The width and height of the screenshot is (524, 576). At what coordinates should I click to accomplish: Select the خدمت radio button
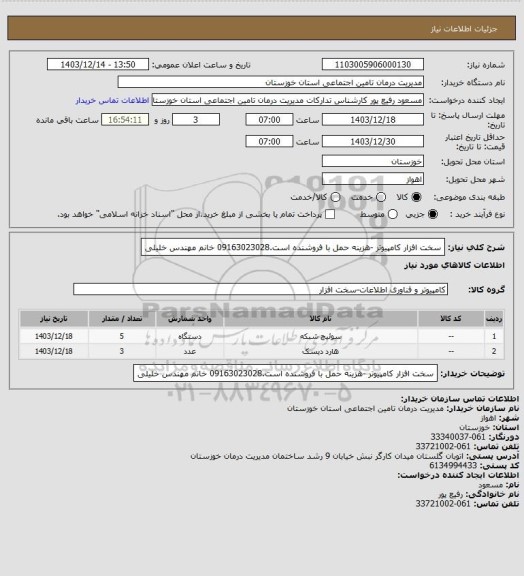(381, 197)
